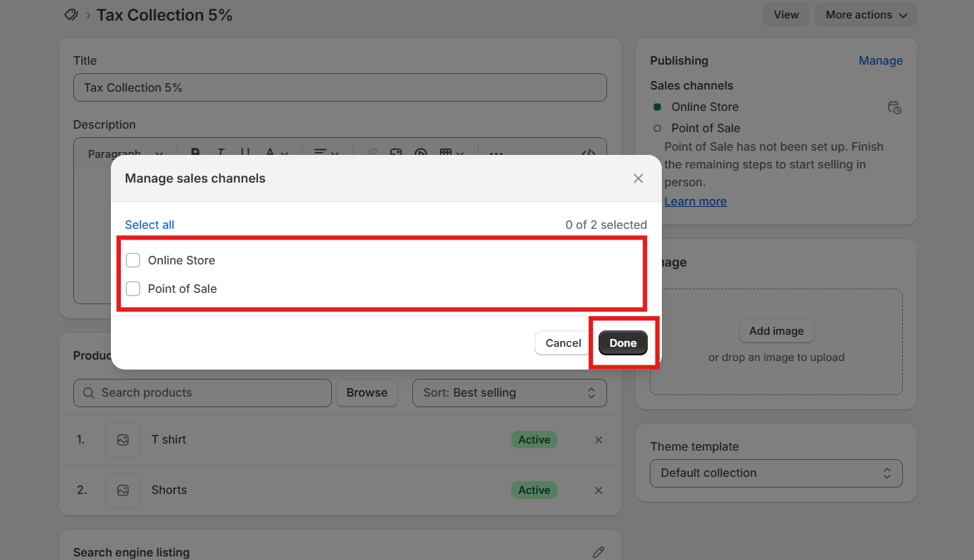Close the Manage sales channels dialog
The width and height of the screenshot is (974, 560).
(x=638, y=178)
